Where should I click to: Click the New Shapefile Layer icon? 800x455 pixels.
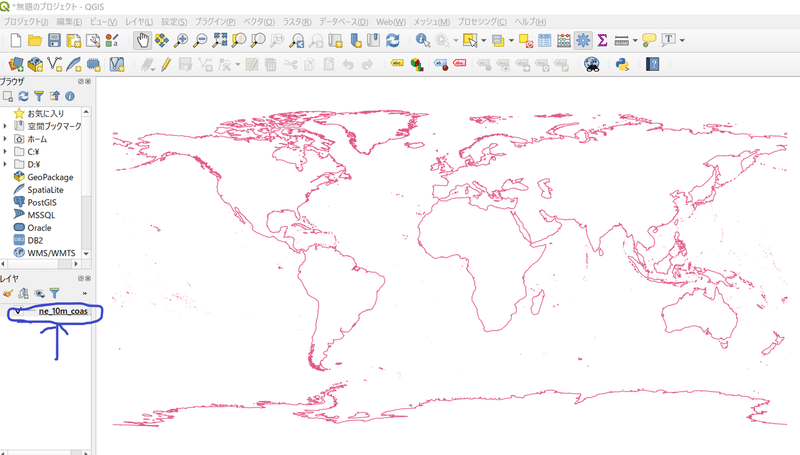coord(55,64)
